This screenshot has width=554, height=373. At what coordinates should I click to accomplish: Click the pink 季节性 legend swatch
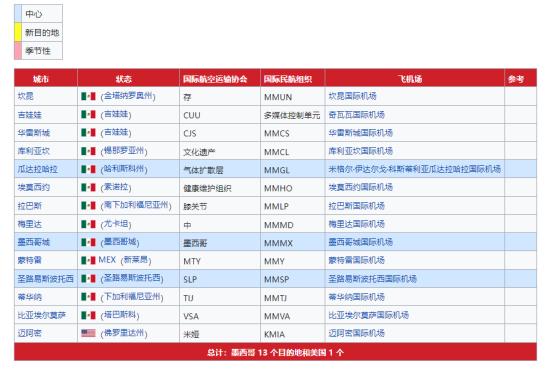point(18,51)
